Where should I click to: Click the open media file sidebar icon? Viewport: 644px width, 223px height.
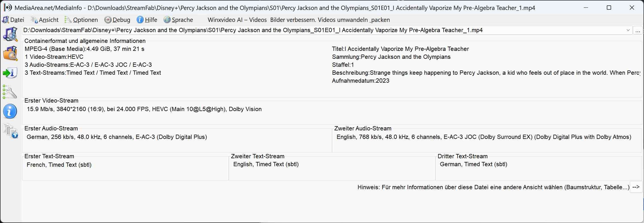pyautogui.click(x=10, y=34)
